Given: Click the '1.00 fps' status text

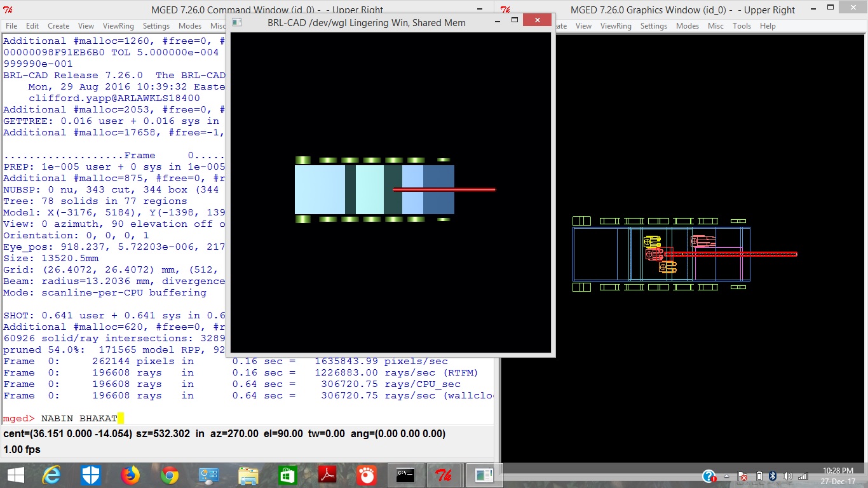Looking at the screenshot, I should click(x=22, y=449).
